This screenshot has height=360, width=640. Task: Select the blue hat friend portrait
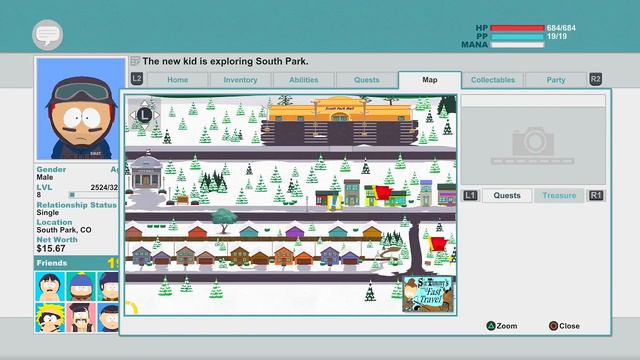(x=81, y=287)
